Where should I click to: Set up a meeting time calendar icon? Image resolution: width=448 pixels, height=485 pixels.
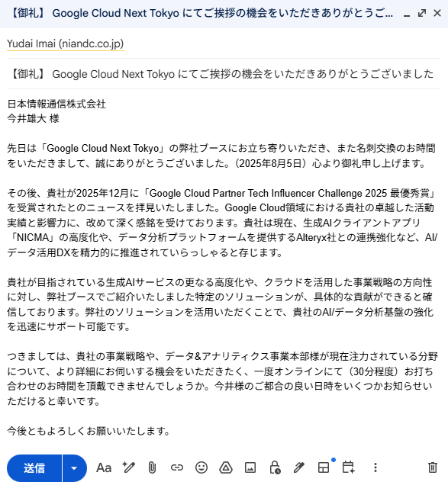click(x=348, y=467)
